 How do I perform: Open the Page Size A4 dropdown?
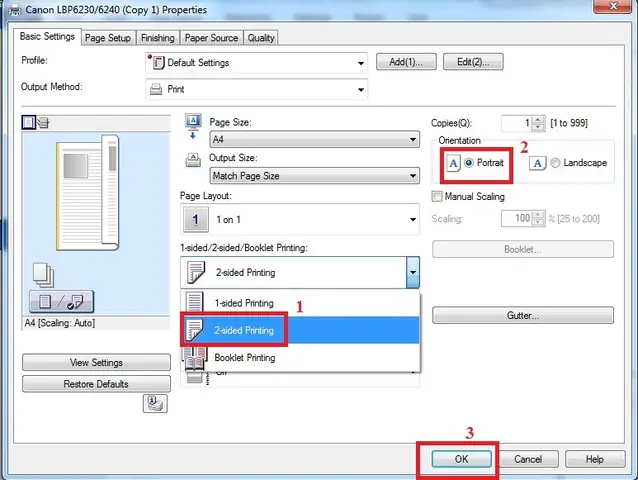click(315, 140)
